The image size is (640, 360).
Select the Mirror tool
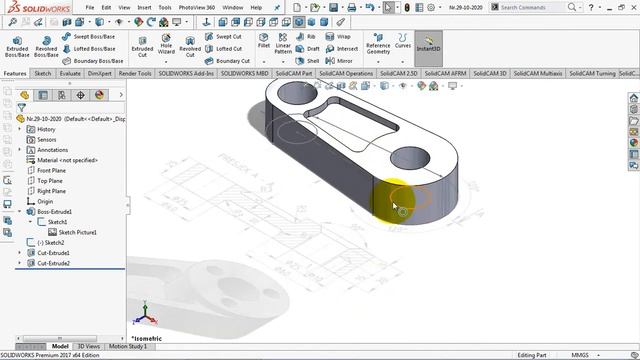coord(339,61)
